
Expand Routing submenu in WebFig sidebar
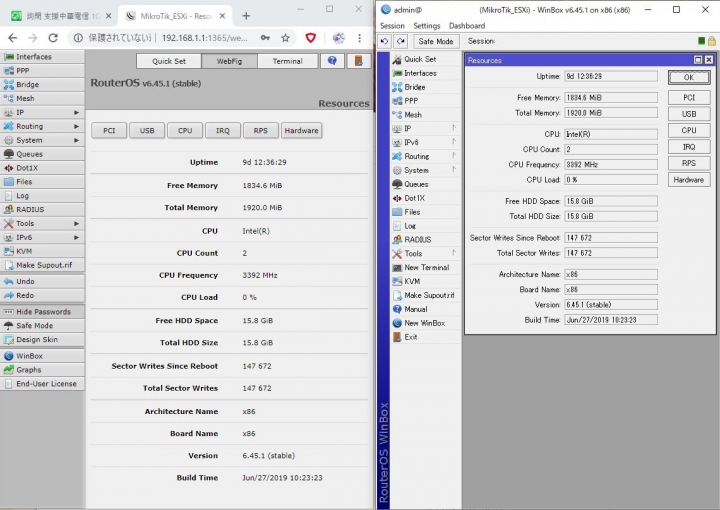pos(42,126)
